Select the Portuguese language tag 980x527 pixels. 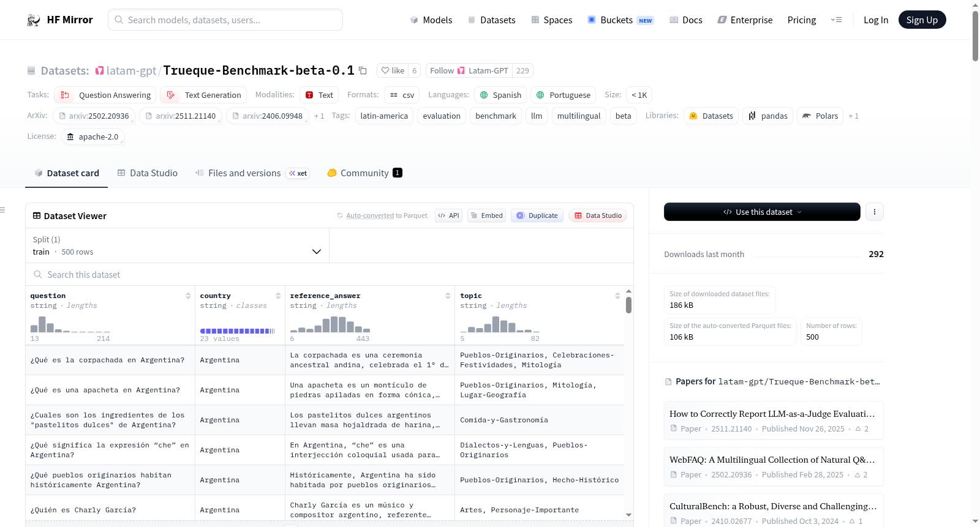click(x=563, y=95)
